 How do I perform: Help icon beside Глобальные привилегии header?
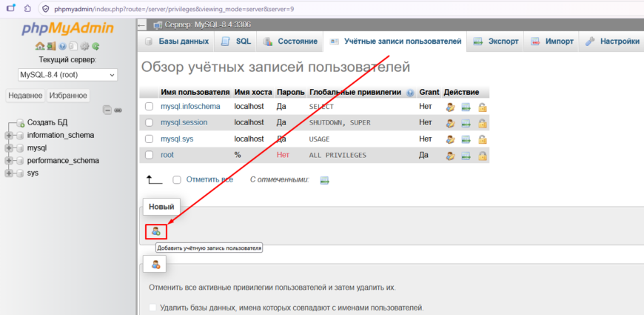pyautogui.click(x=410, y=93)
